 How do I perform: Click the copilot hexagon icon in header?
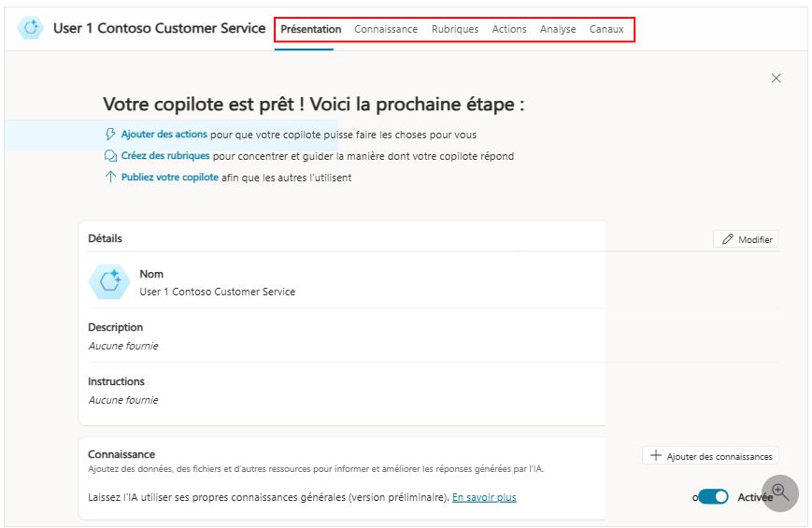pyautogui.click(x=31, y=28)
